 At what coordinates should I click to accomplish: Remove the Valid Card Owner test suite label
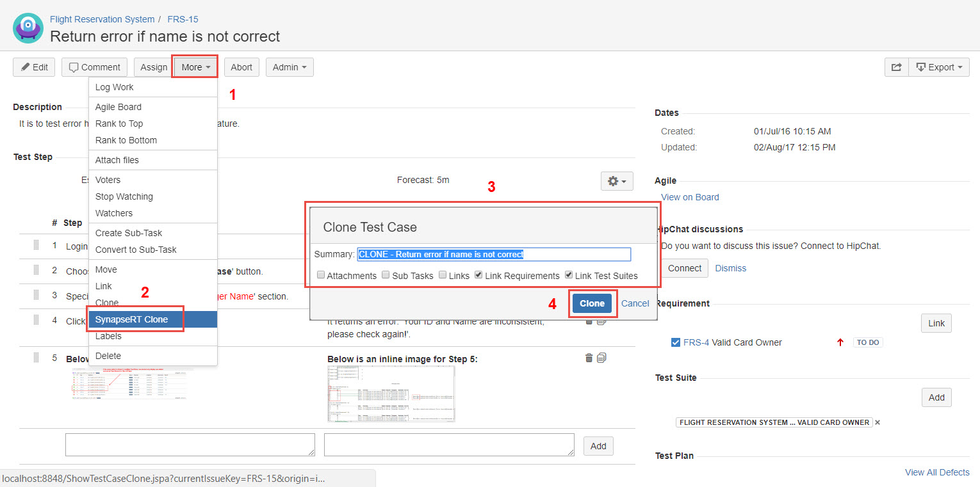coord(878,422)
